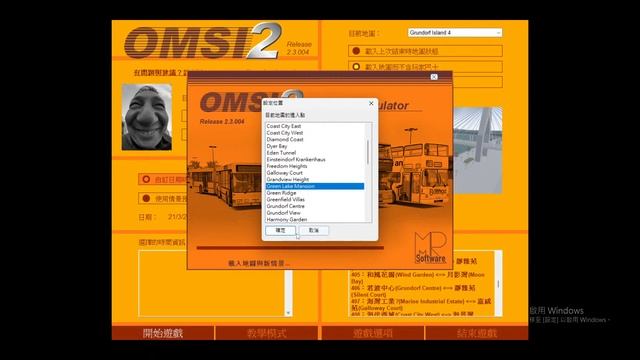Click entry point list scrollbar thumb
The height and width of the screenshot is (360, 640).
tap(368, 152)
